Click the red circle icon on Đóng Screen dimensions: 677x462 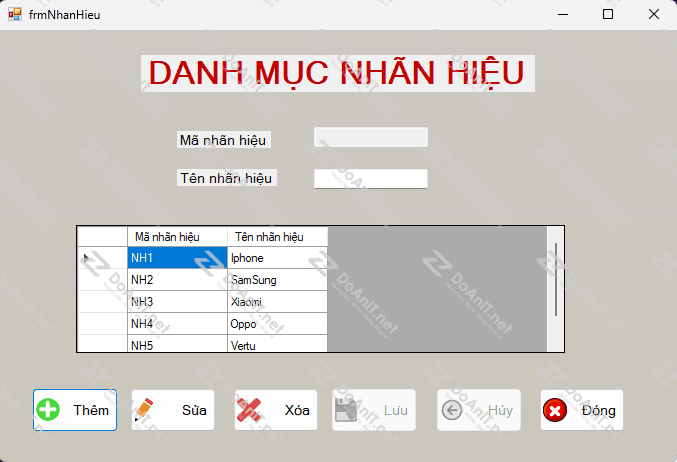(x=555, y=410)
